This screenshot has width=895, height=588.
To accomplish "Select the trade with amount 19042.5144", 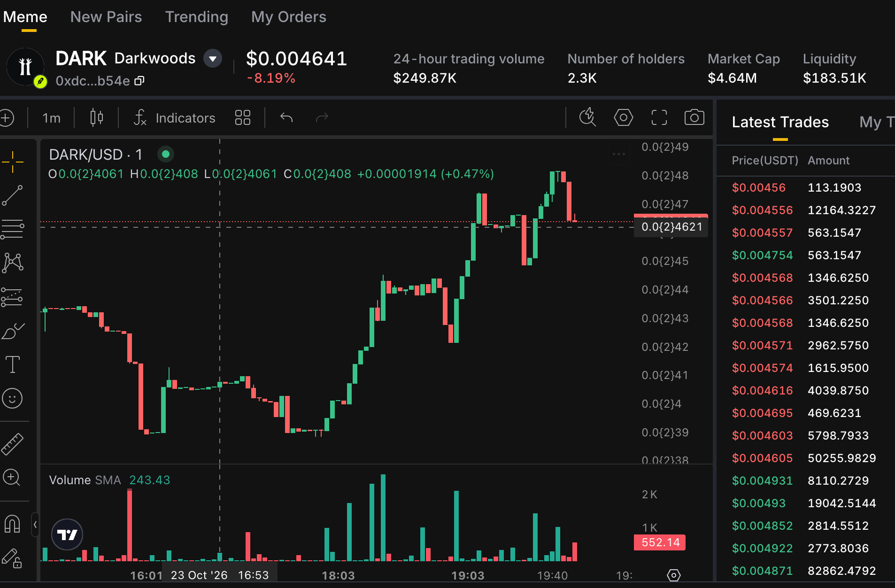I will click(806, 503).
